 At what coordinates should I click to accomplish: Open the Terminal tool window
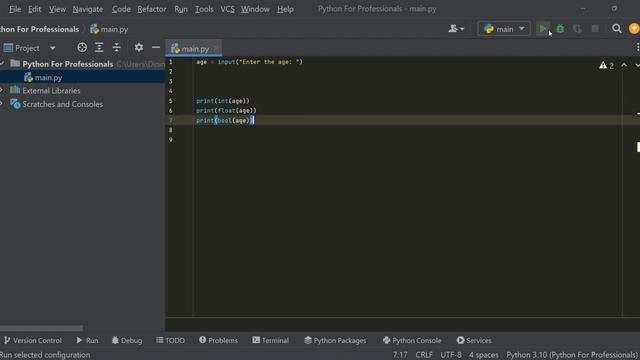click(271, 340)
